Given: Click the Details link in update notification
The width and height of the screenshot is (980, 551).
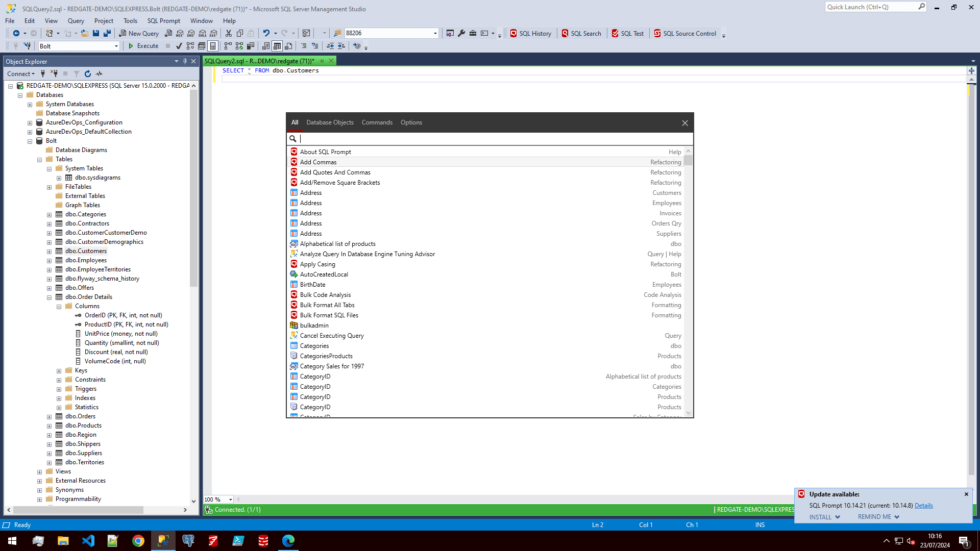Looking at the screenshot, I should [x=923, y=506].
